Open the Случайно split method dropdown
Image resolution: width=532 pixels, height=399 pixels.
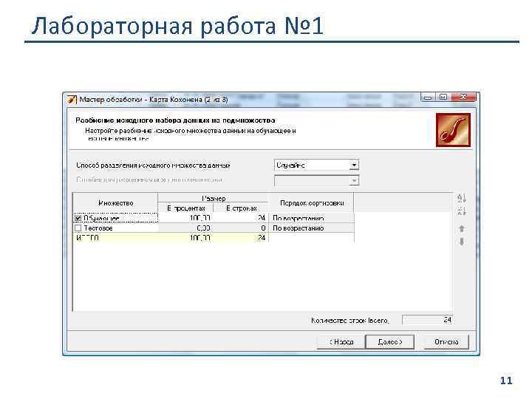[354, 166]
